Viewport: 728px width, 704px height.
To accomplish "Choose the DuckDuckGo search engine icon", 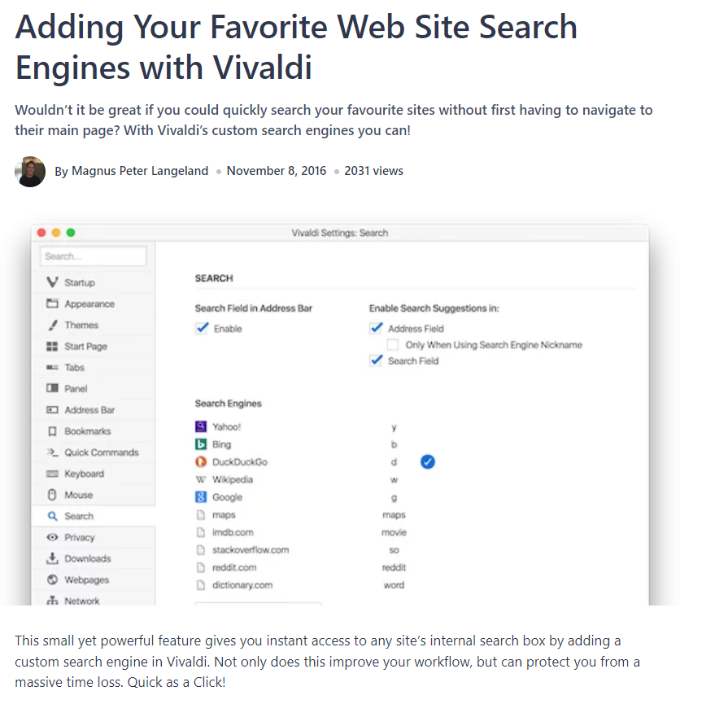I will coord(202,462).
